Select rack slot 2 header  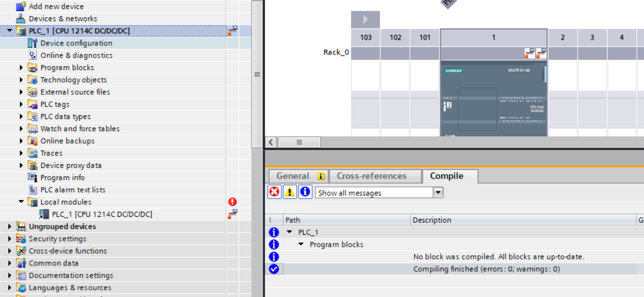pos(562,38)
